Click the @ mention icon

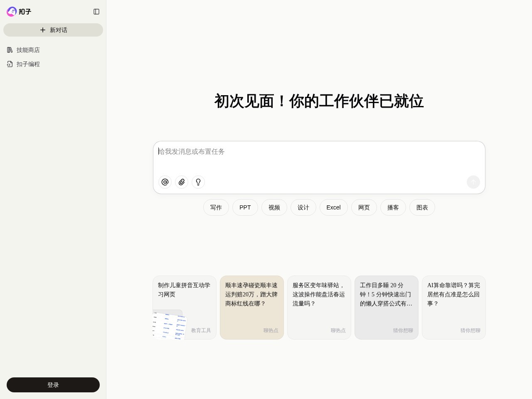(165, 182)
